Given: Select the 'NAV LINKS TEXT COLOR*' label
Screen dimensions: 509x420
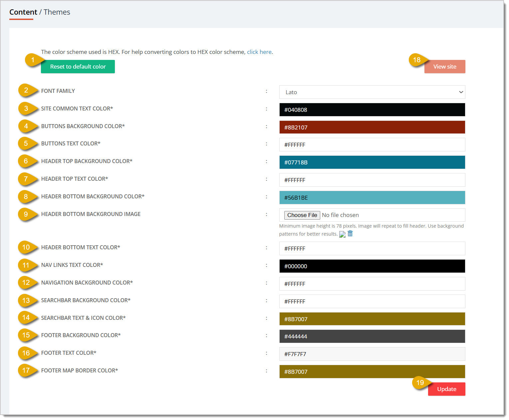Looking at the screenshot, I should pos(72,265).
